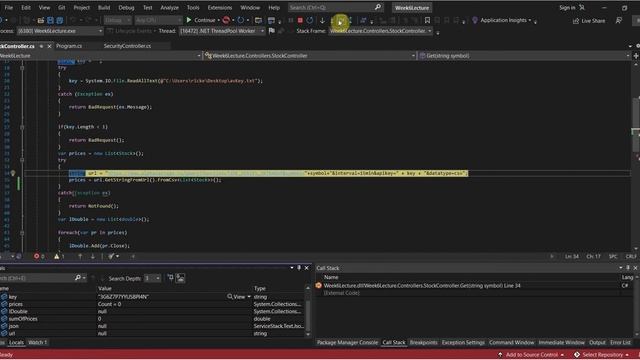
Task: Click the search magnifier icon in title bar
Action: 378,7
